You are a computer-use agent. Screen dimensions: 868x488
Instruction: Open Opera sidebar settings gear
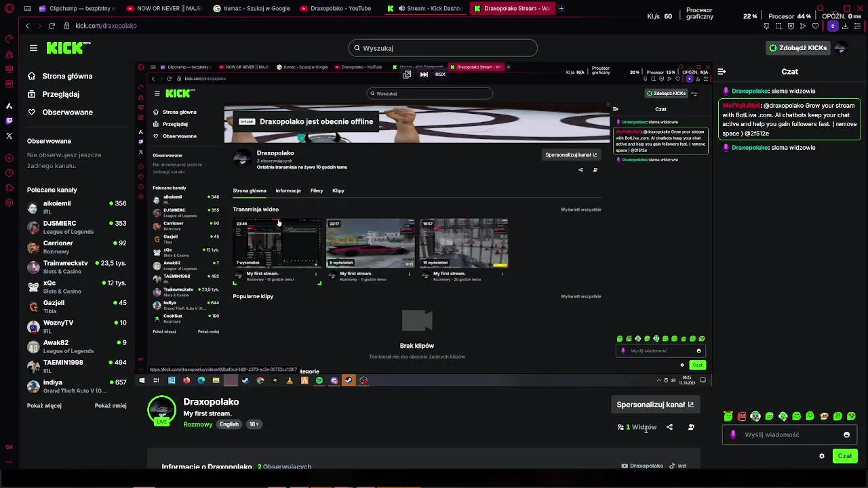click(x=9, y=203)
